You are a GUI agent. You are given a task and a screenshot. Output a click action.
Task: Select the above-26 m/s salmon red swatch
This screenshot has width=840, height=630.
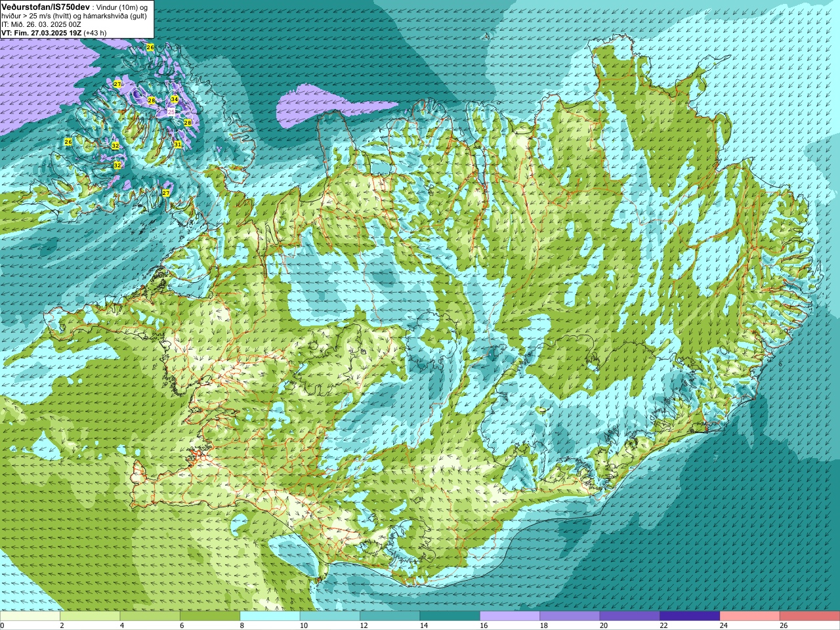click(810, 616)
